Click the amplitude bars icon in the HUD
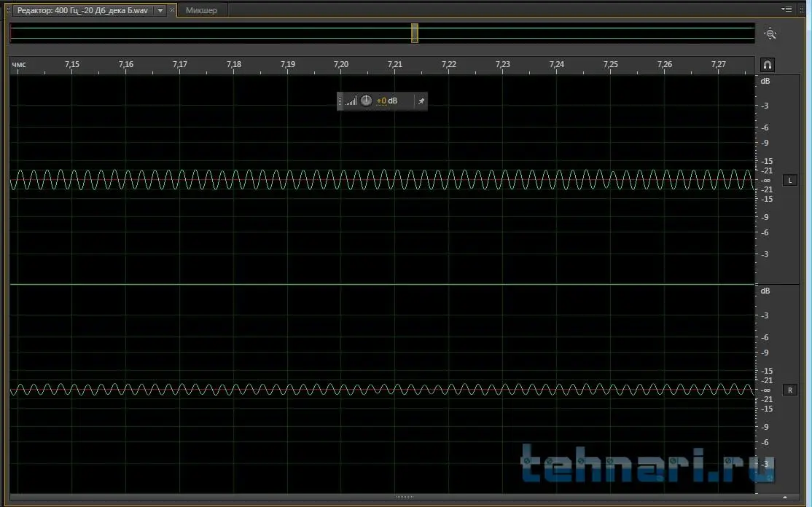The height and width of the screenshot is (507, 812). [351, 101]
